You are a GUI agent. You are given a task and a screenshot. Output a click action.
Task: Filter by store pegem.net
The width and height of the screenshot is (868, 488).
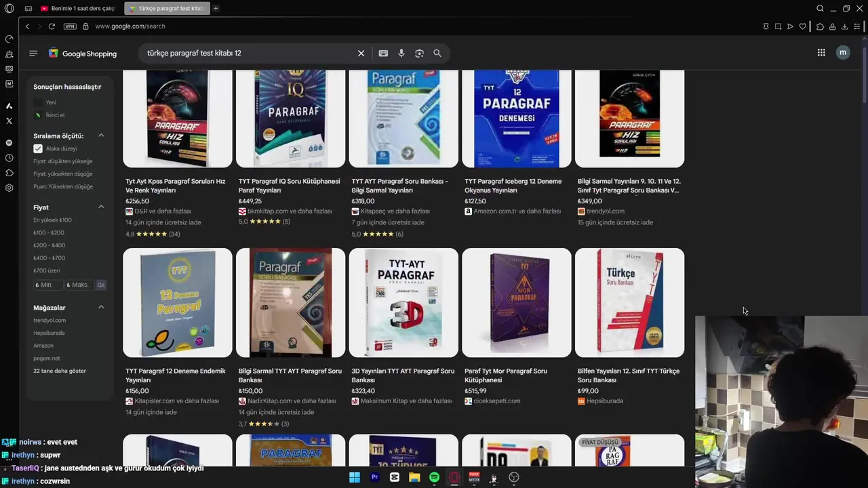(47, 358)
